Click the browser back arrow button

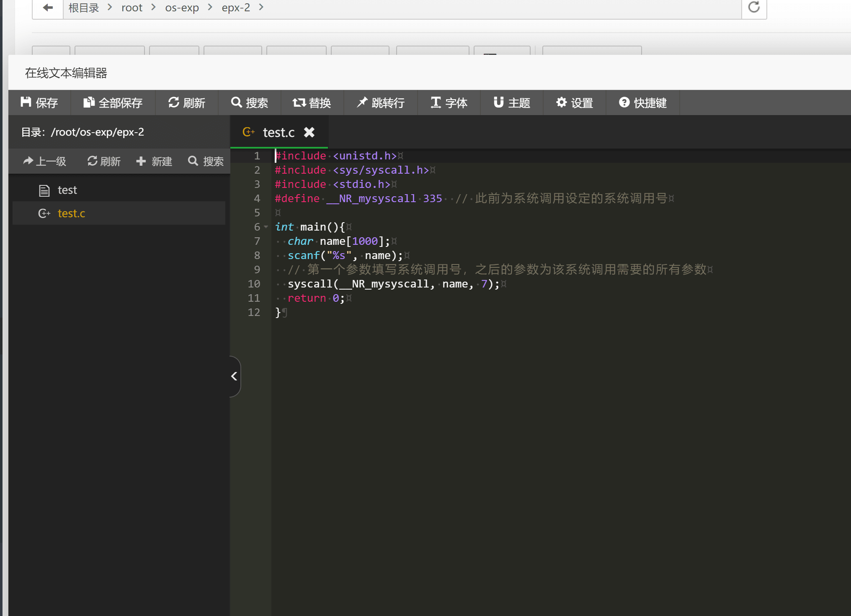pyautogui.click(x=48, y=8)
